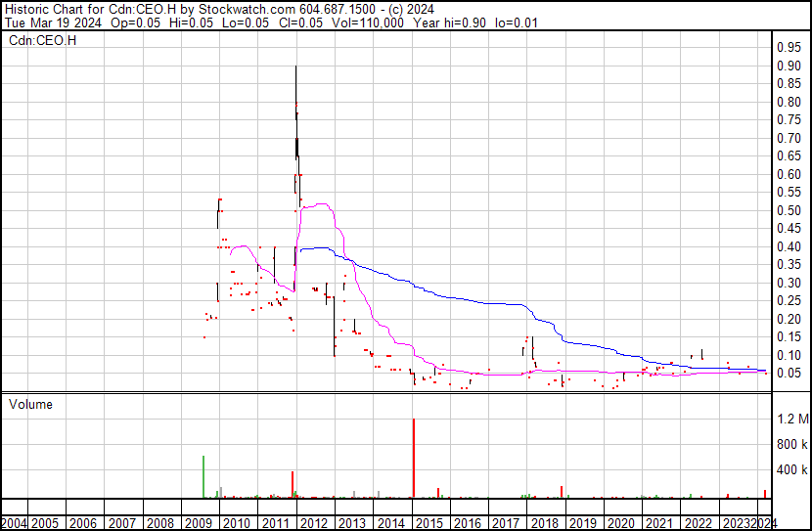Click the 0.05 price axis value

click(789, 374)
